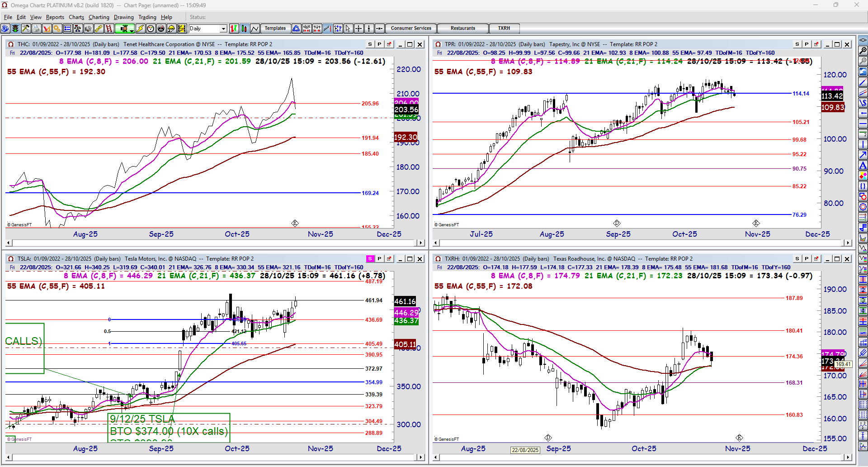Toggle the S button on TXRH chart

[797, 259]
